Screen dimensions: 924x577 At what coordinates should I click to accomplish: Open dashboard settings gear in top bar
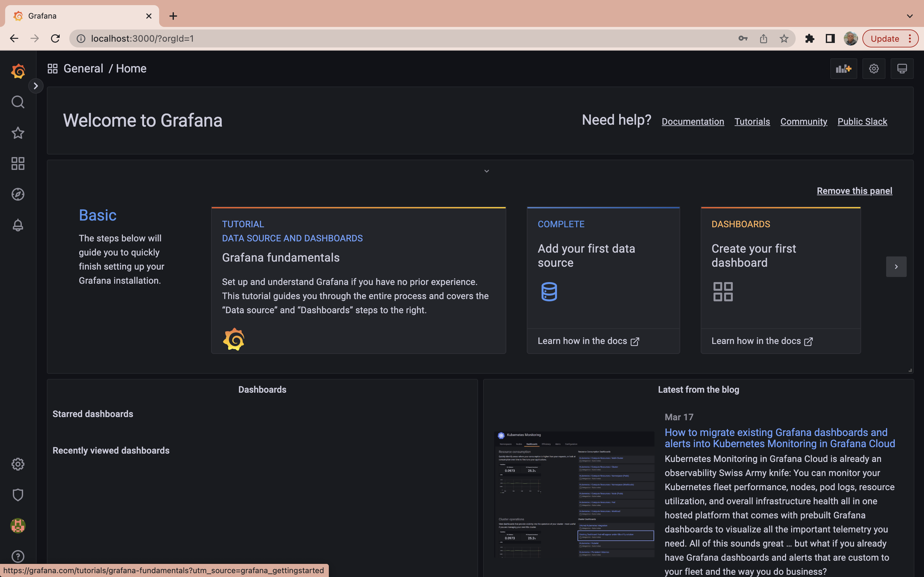click(874, 69)
